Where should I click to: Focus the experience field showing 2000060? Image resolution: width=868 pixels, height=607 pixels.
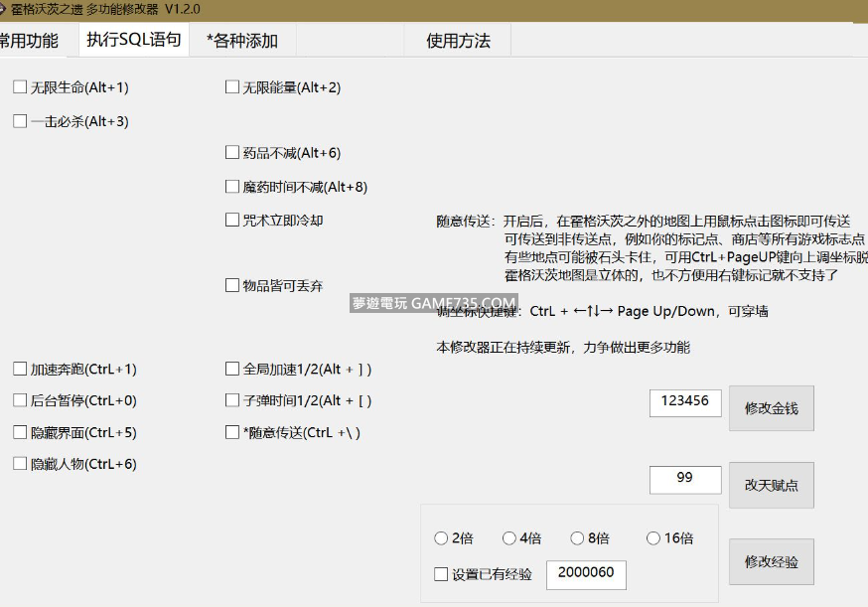(586, 574)
